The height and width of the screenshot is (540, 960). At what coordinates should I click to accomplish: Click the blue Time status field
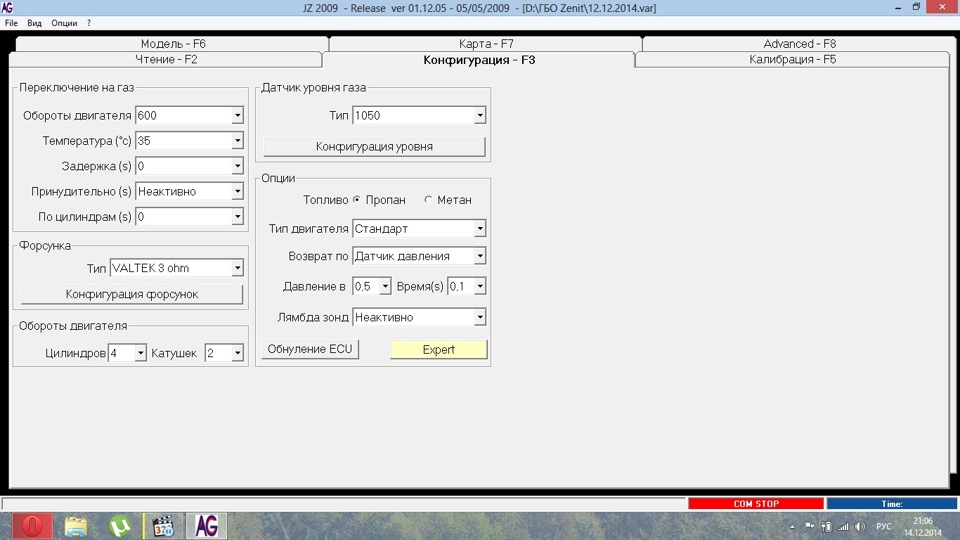[x=891, y=503]
